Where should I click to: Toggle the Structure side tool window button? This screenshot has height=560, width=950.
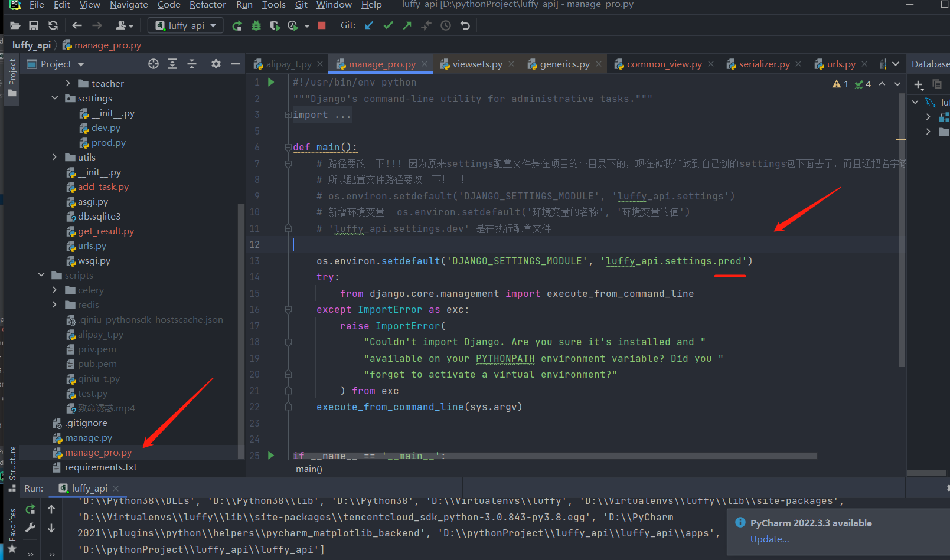click(x=12, y=469)
